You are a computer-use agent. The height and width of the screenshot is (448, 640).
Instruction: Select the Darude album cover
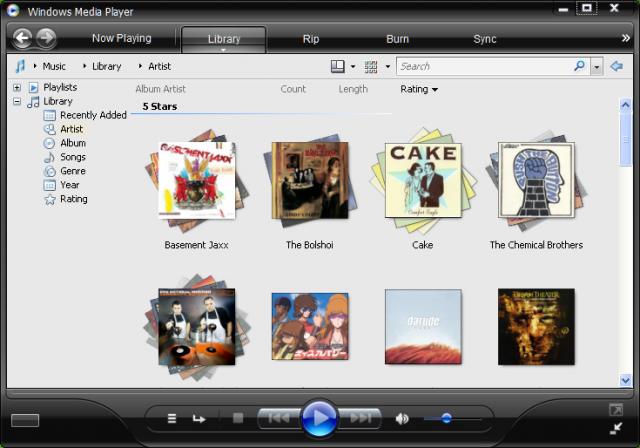coord(423,327)
